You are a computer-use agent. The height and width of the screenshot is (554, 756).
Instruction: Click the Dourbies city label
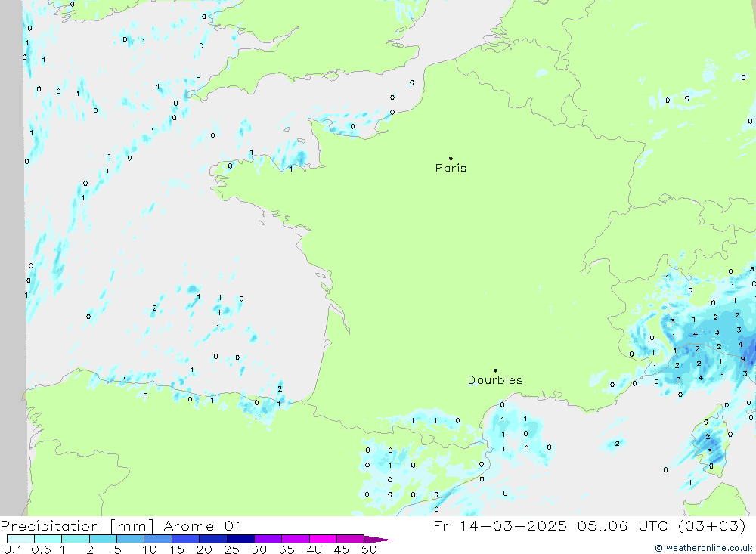point(495,380)
